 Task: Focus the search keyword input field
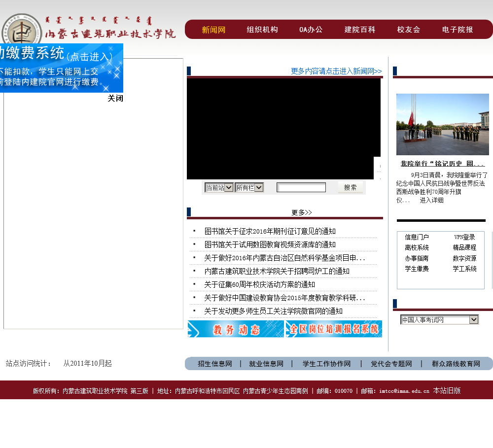coord(301,187)
